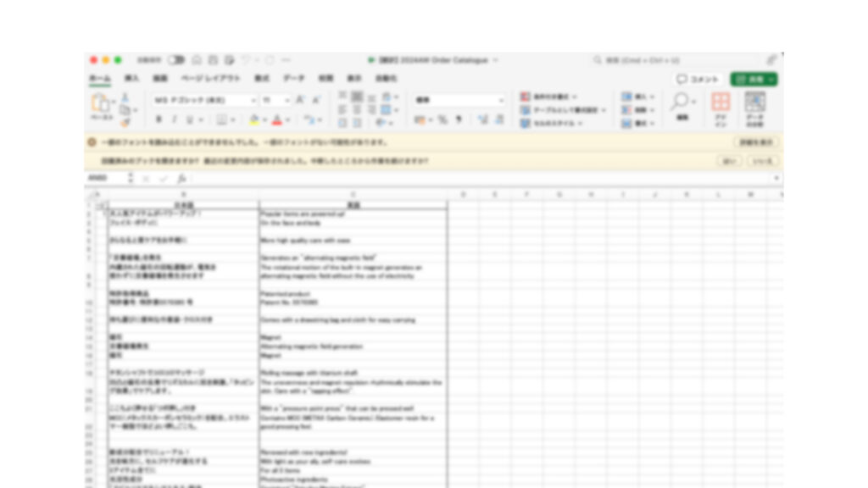Click the search field in the title bar

676,60
